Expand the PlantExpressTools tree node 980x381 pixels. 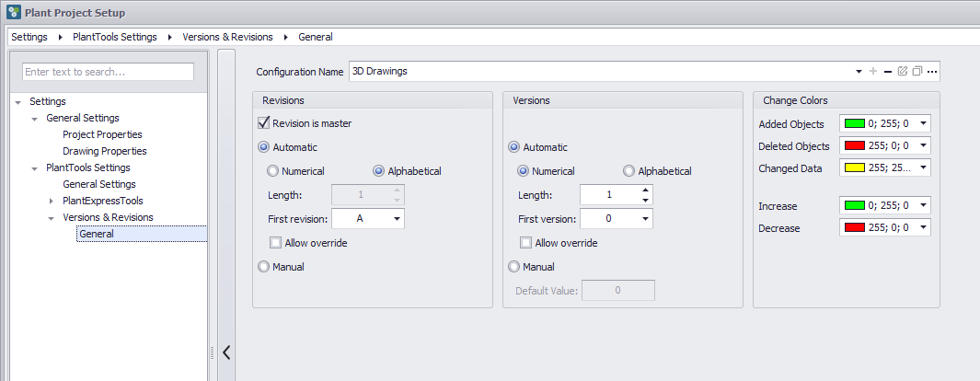(x=52, y=201)
